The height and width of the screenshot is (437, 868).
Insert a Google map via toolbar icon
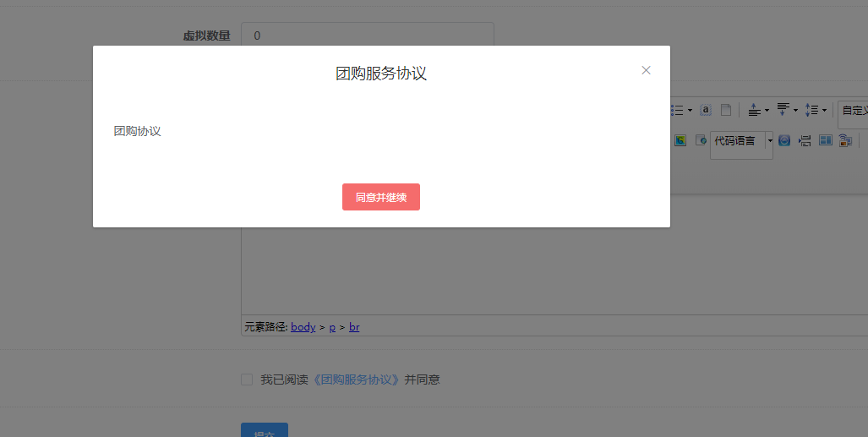tap(680, 140)
